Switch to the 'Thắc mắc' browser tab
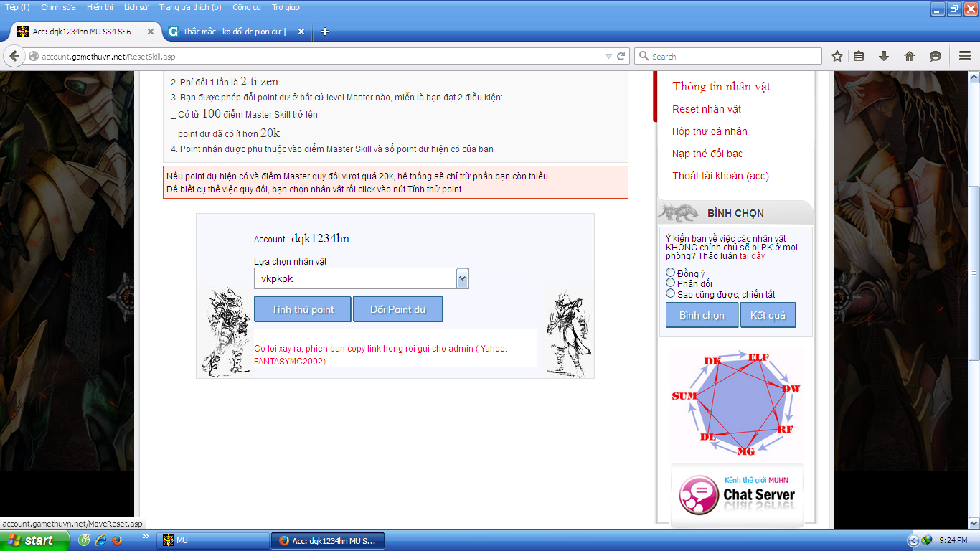 tap(237, 32)
